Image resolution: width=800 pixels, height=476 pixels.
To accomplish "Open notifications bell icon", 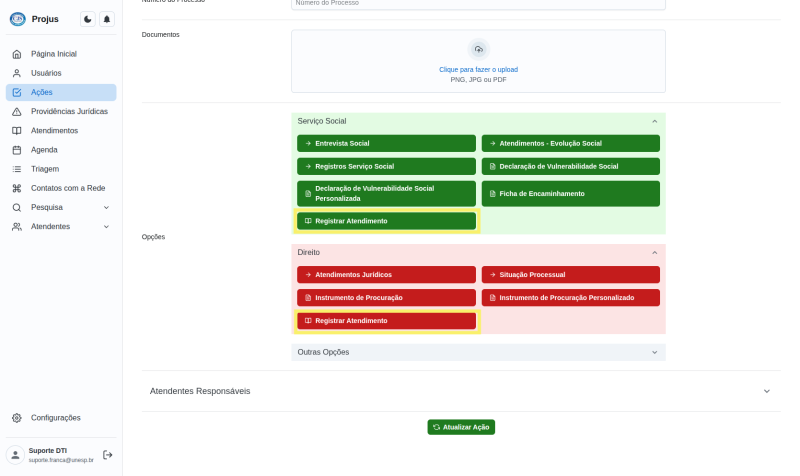I will pos(107,19).
